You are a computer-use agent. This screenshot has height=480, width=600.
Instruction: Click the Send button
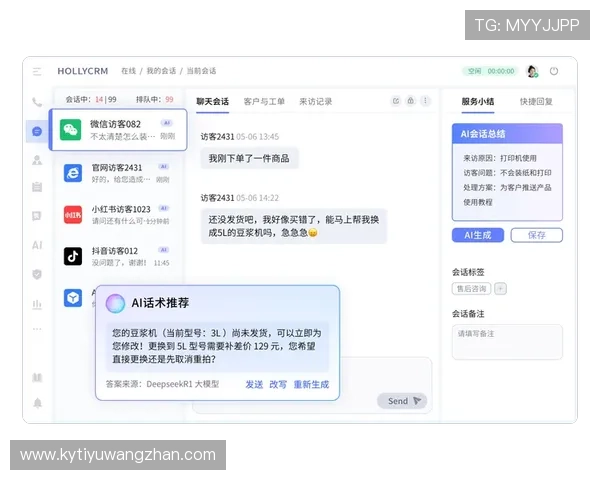402,401
